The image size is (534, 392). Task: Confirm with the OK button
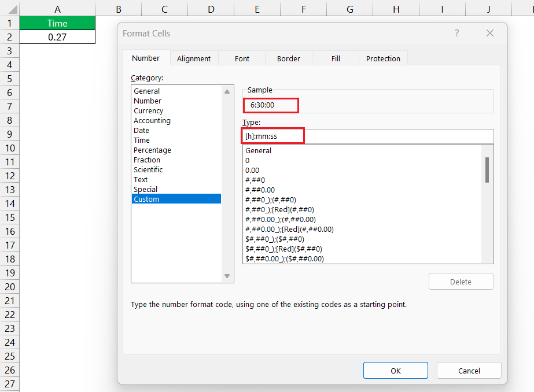click(x=395, y=371)
